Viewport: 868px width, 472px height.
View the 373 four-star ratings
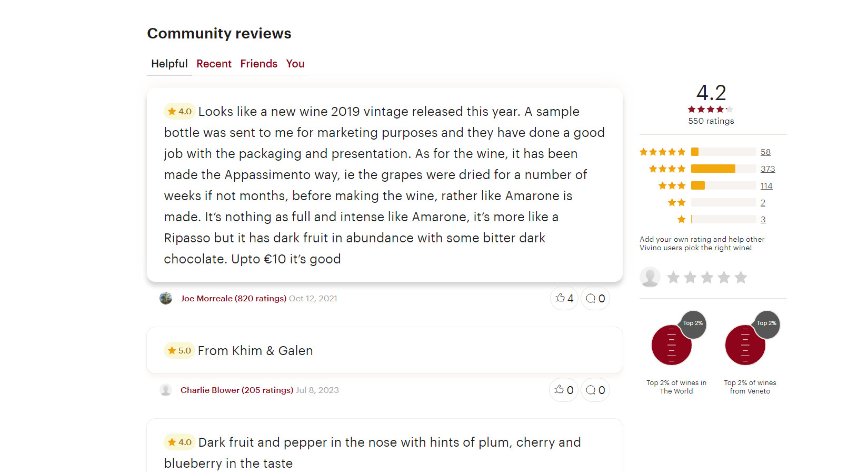tap(767, 169)
